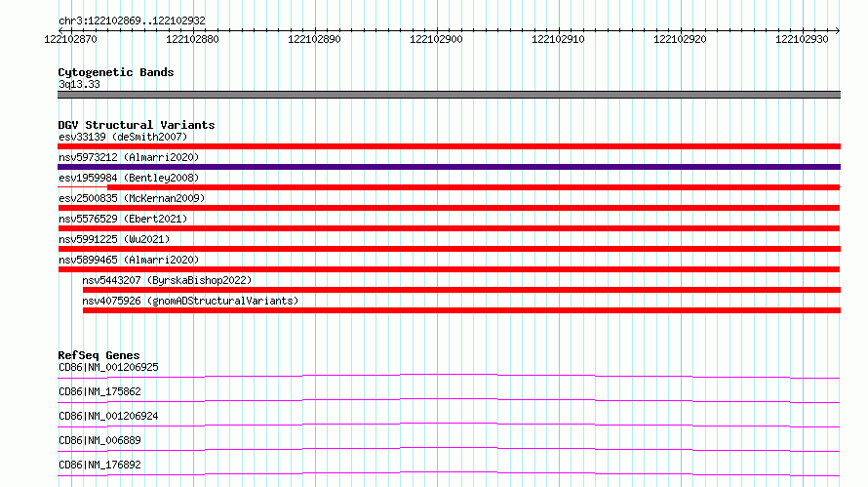Click the purple nsv5973212 variant bar
868x487 pixels.
tap(449, 167)
